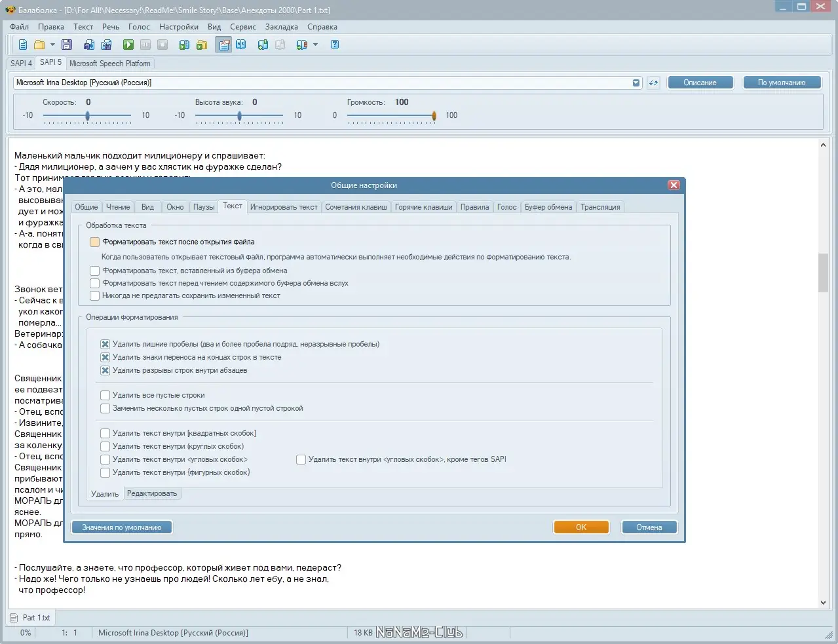Open the Чтение settings tab
The width and height of the screenshot is (838, 644).
click(x=118, y=207)
